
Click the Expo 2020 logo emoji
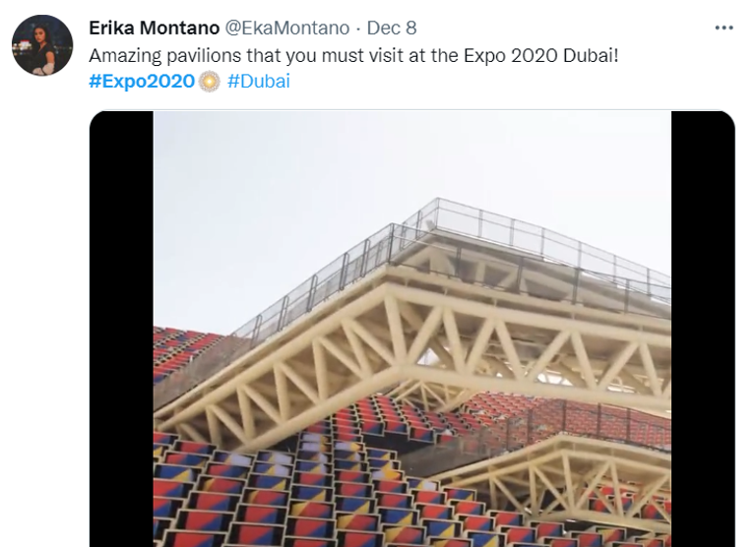coord(210,81)
